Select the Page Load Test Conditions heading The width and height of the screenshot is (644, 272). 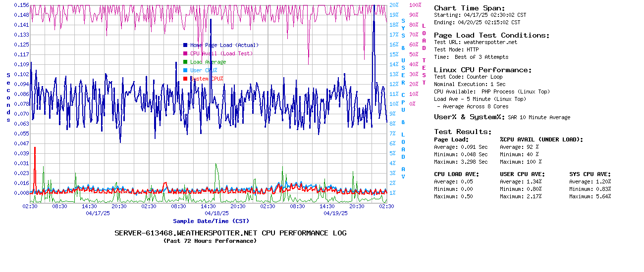pos(491,35)
